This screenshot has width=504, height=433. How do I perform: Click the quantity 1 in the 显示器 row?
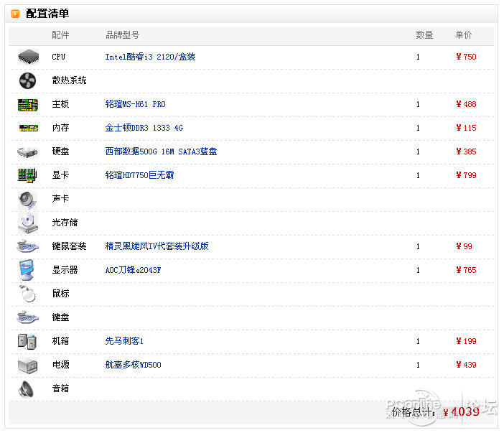(x=418, y=270)
